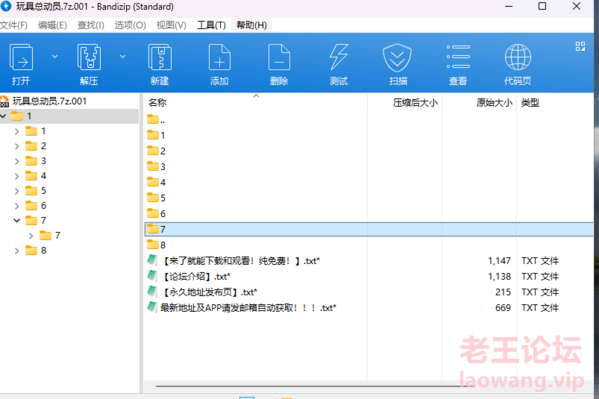Select root 玩具总动员.7z.001 in tree
This screenshot has height=399, width=599.
pos(49,101)
